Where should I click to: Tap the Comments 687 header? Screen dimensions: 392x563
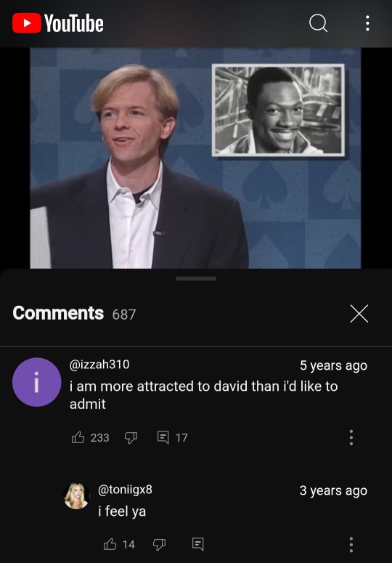(74, 313)
